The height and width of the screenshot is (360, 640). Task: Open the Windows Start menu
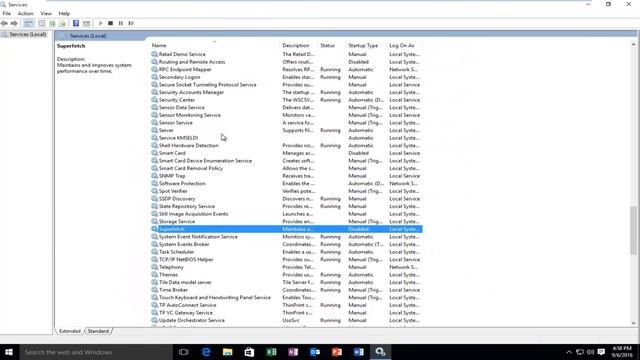[9, 352]
